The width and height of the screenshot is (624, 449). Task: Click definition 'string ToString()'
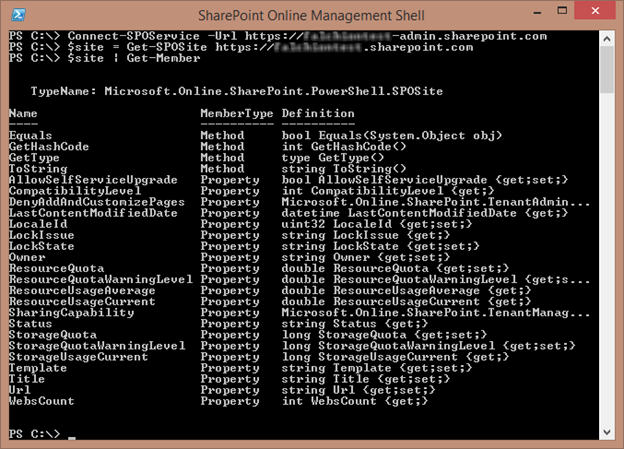(x=344, y=169)
